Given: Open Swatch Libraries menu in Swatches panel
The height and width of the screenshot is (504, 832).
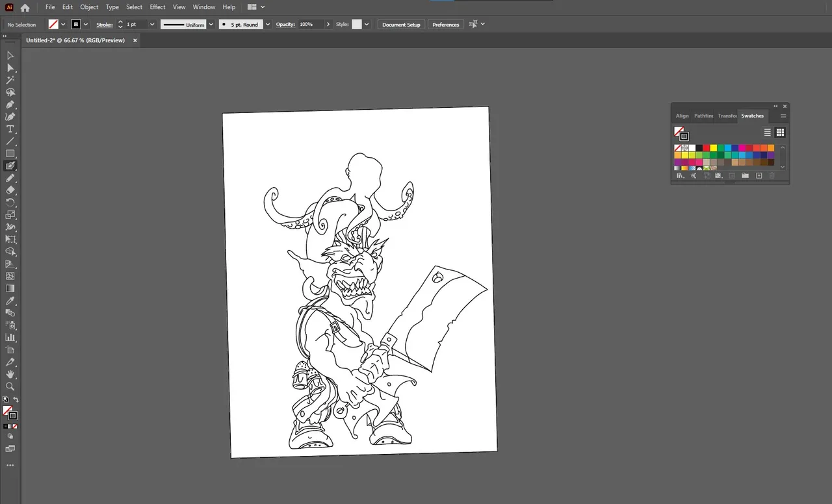Looking at the screenshot, I should pos(680,175).
